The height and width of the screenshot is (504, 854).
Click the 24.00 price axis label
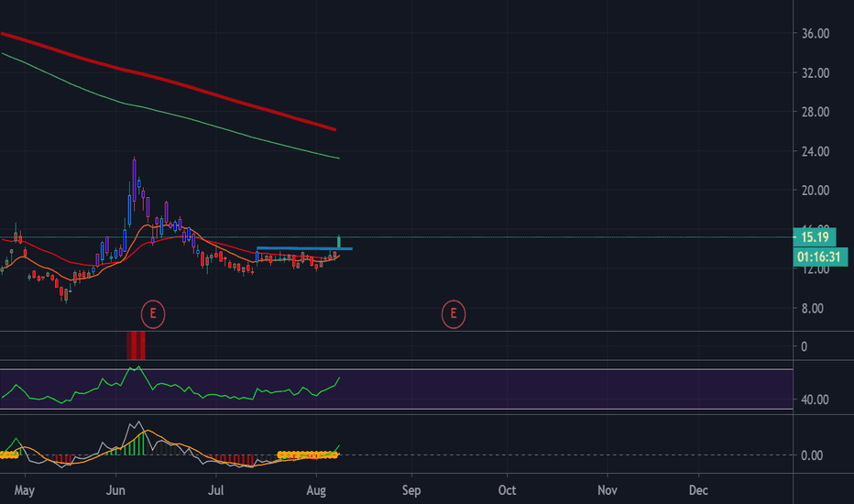click(816, 151)
